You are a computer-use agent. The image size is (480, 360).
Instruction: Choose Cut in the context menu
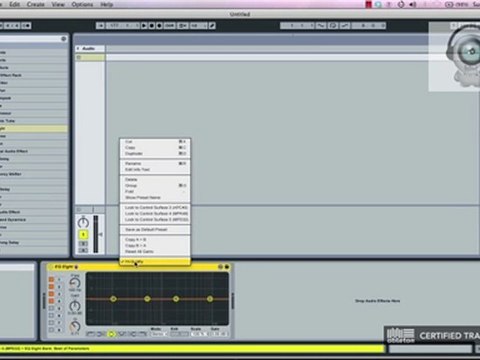click(155, 142)
